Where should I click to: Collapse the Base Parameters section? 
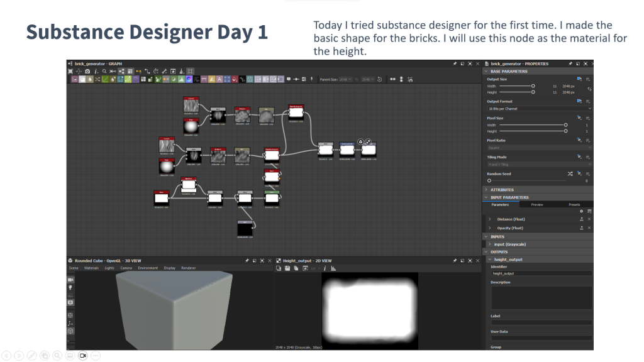(486, 71)
